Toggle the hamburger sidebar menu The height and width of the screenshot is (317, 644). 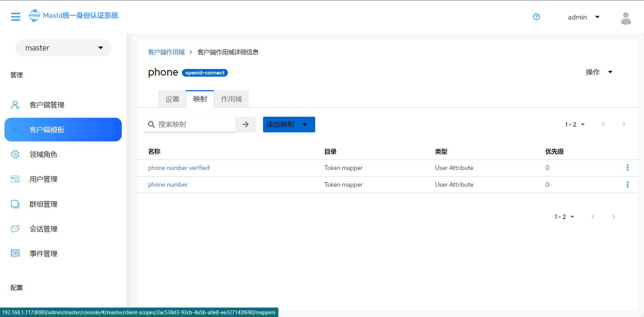point(16,17)
